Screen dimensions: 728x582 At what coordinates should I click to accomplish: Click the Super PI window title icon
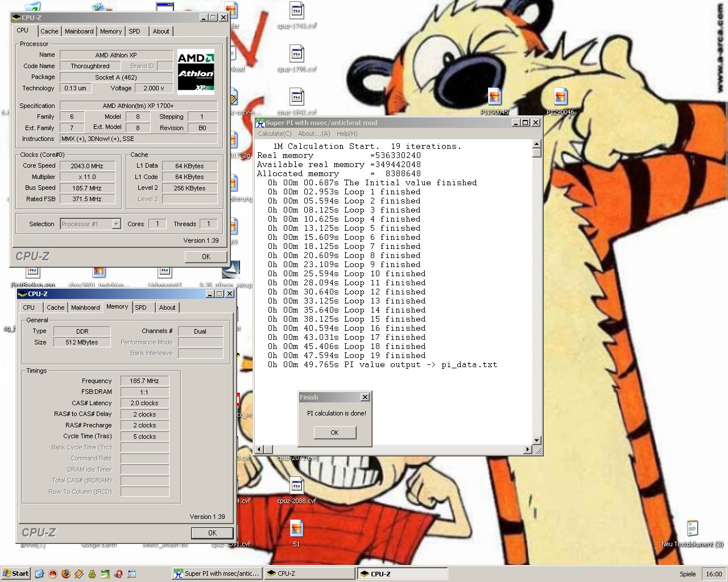pyautogui.click(x=260, y=122)
